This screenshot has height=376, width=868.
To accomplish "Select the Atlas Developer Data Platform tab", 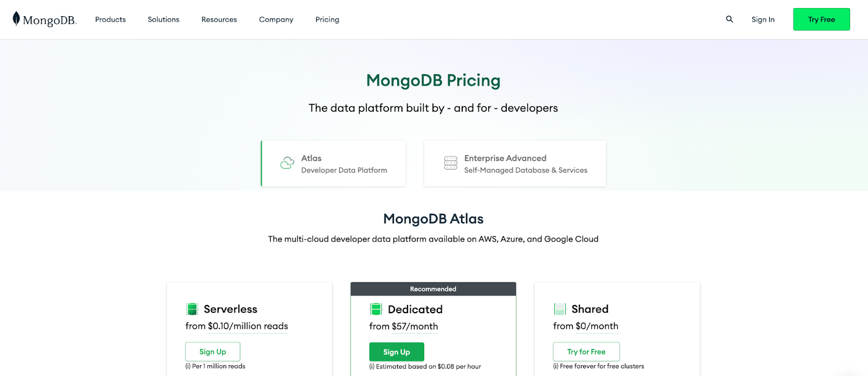I will coord(334,164).
